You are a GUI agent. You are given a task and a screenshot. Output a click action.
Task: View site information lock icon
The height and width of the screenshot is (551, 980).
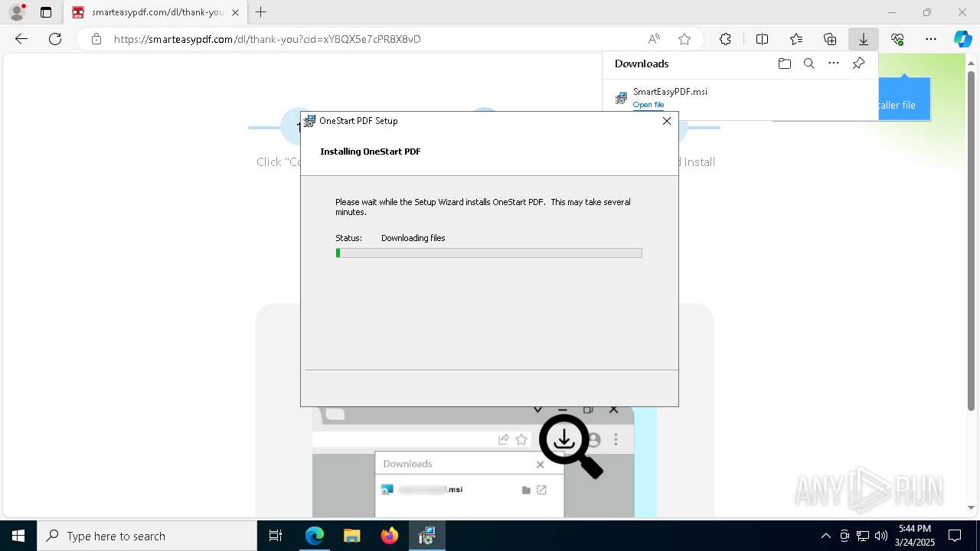[96, 39]
